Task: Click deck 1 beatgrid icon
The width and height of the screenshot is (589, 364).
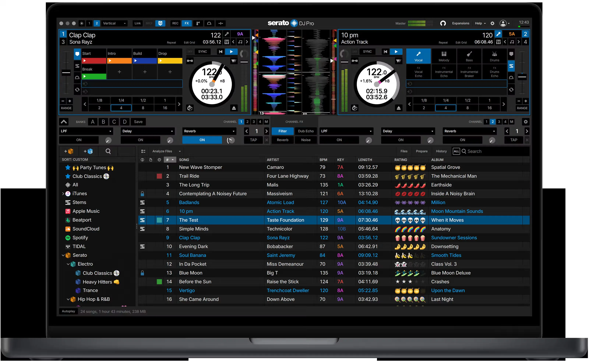Action: (227, 42)
